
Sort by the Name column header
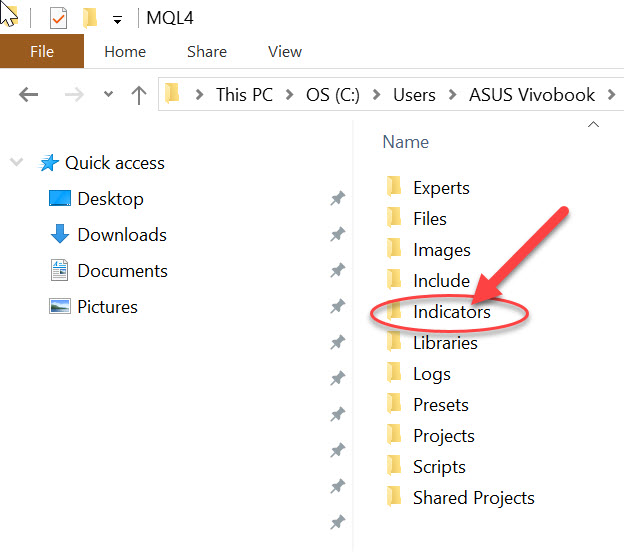(406, 142)
